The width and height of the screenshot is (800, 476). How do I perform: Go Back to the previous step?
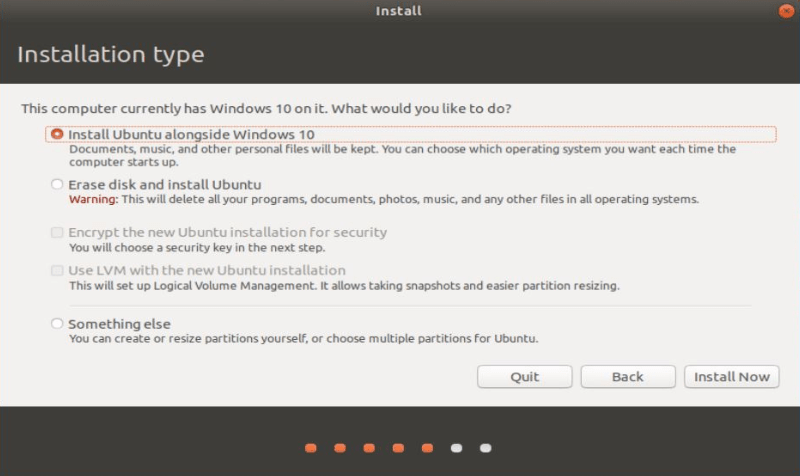628,377
